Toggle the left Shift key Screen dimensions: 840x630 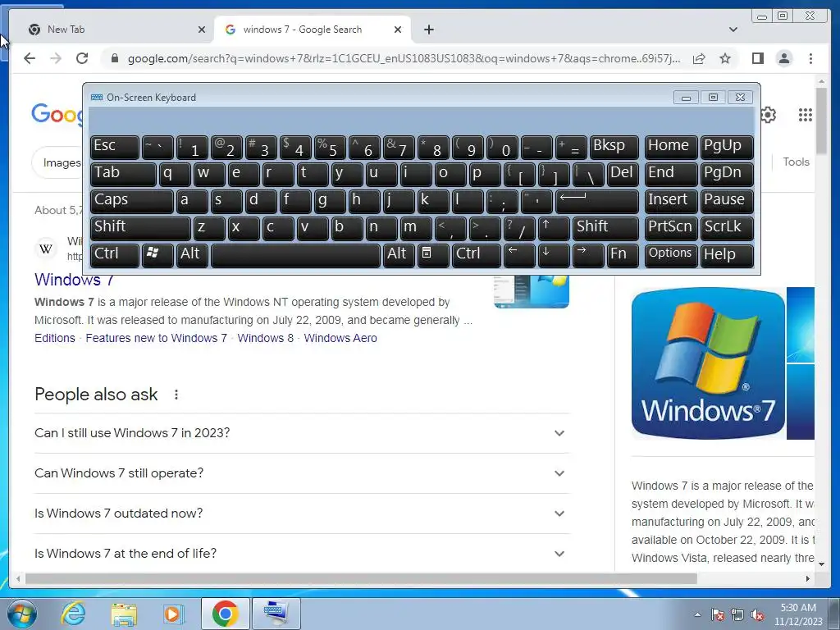[x=140, y=228]
